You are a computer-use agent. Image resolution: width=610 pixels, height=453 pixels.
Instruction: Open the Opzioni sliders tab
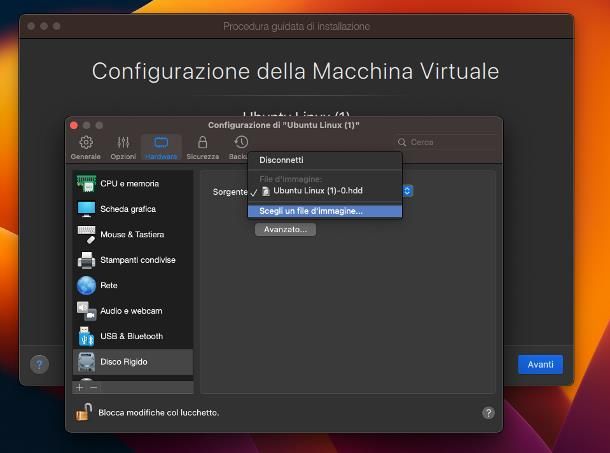(123, 147)
